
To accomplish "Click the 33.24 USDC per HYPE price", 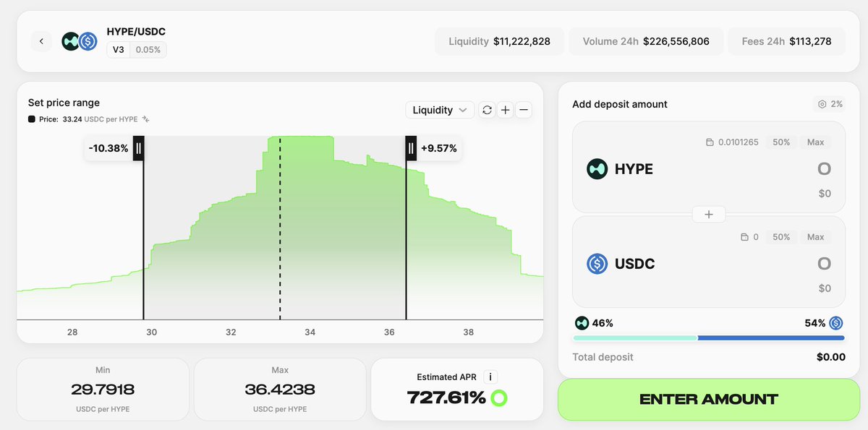I will [101, 119].
